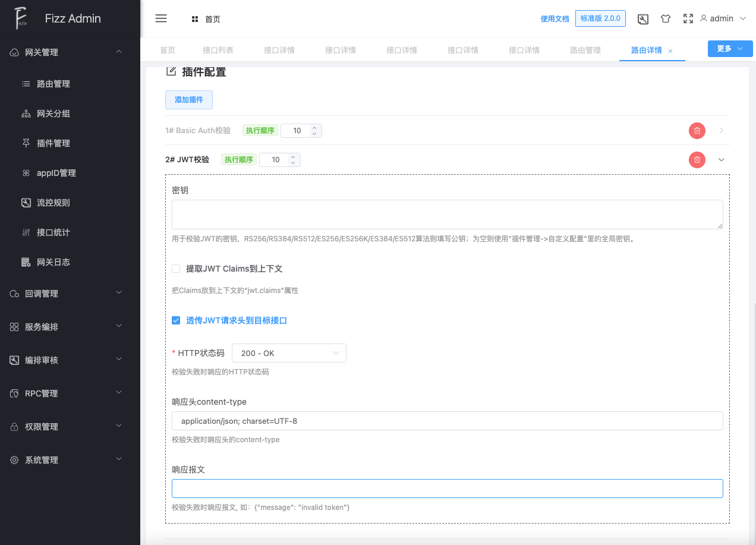Open 插件管理 in the sidebar

(53, 143)
